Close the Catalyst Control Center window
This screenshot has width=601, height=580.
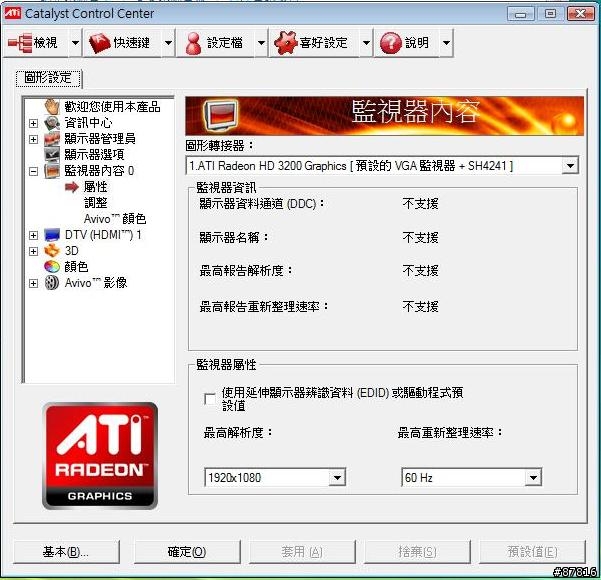pos(580,14)
